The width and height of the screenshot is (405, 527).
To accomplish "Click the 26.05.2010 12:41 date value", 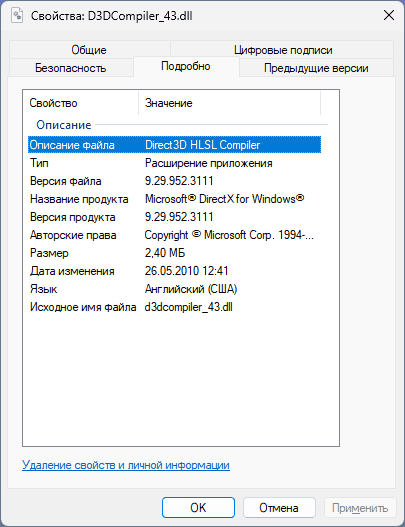I will point(187,271).
